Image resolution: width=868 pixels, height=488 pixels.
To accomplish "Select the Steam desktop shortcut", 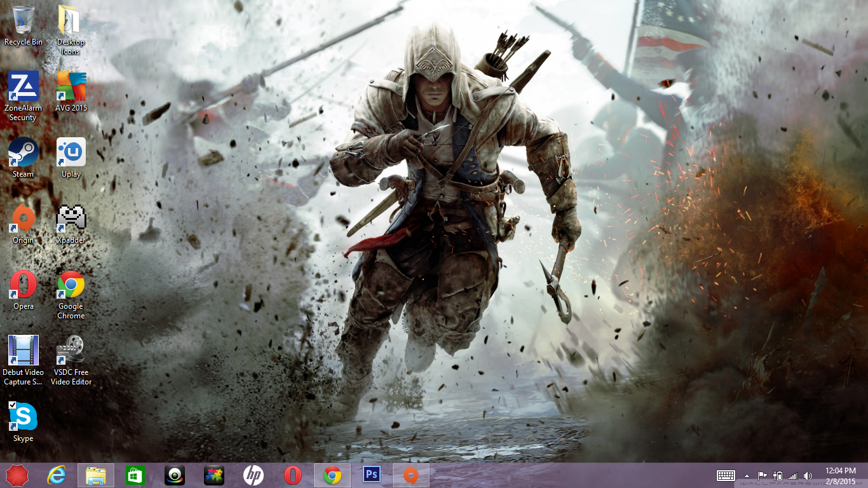I will tap(24, 153).
